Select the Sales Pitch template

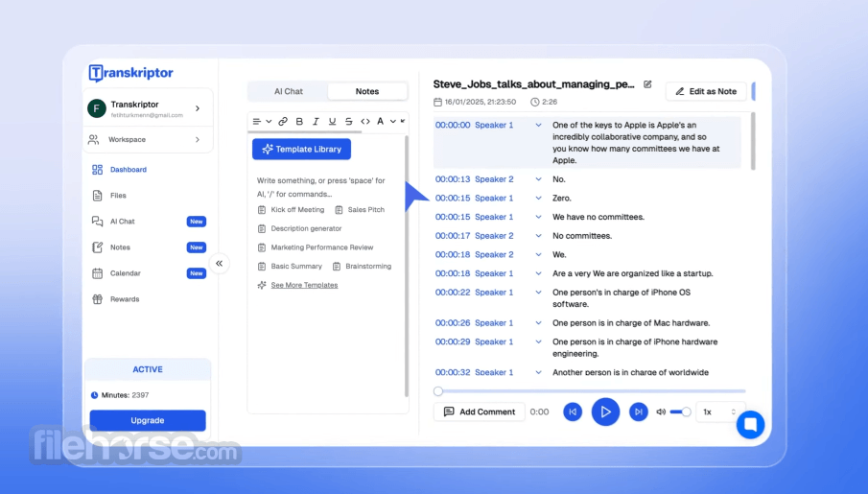(x=360, y=210)
